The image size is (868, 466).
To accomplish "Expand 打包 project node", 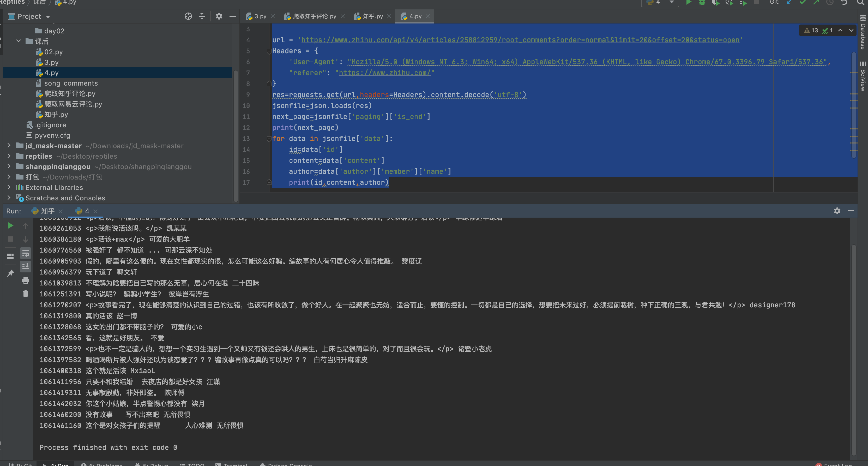I will (x=9, y=177).
